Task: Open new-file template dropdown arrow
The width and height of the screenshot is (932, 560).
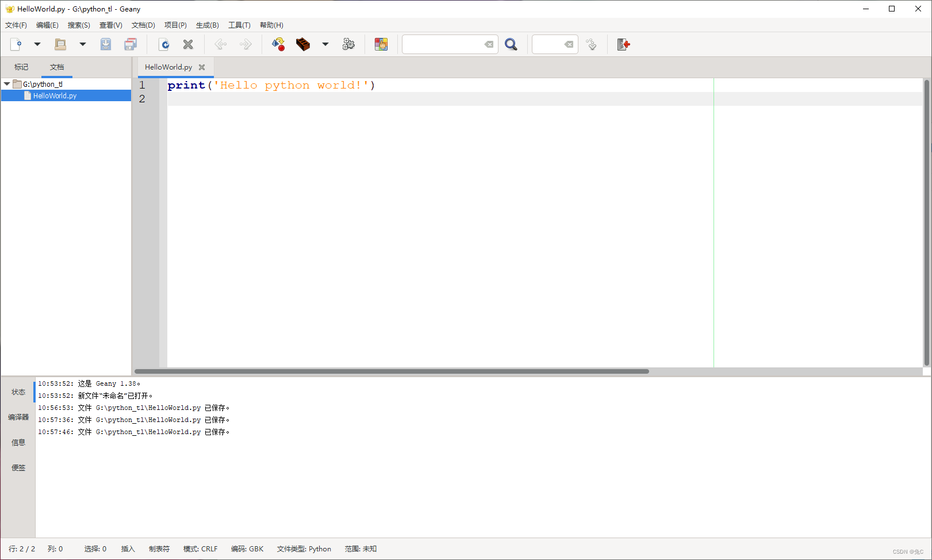Action: coord(37,44)
